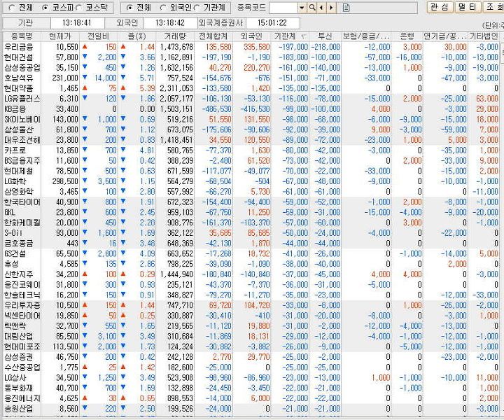Select the GS건설 stock row
The image size is (504, 420).
[251, 254]
